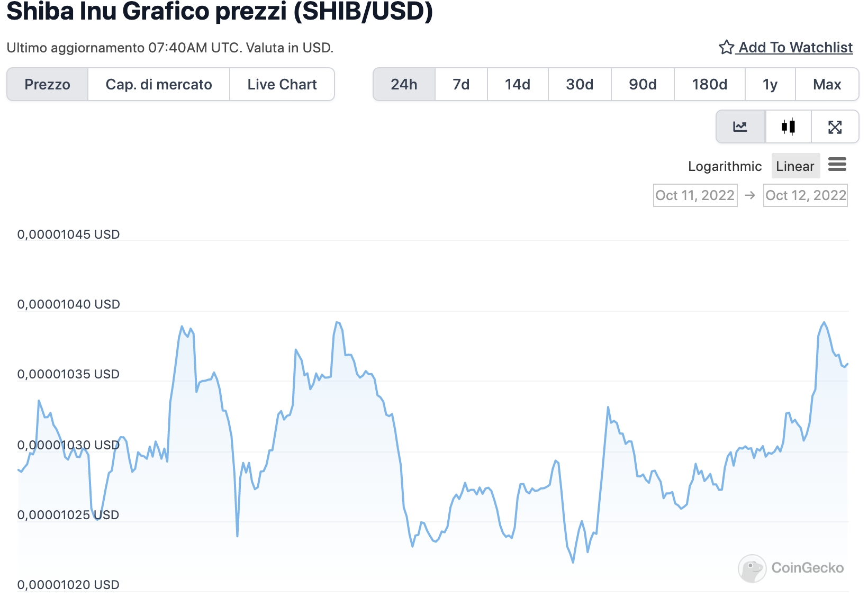
Task: Click the 0,00001035 USD axis label
Action: (69, 374)
